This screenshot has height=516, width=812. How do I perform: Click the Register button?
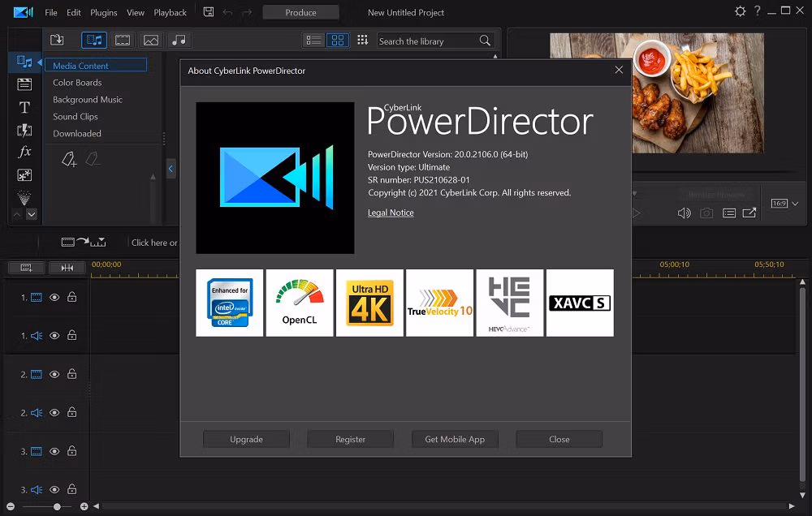[x=351, y=439]
